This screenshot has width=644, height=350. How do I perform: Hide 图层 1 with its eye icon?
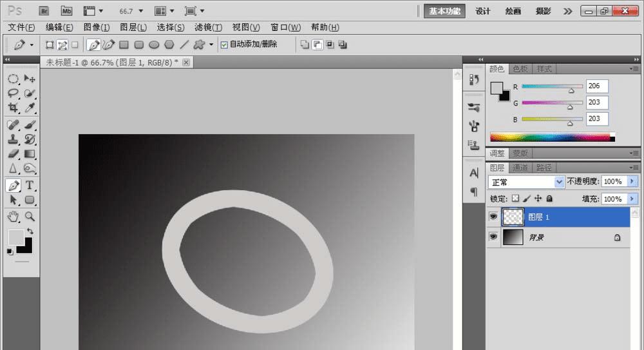[493, 217]
